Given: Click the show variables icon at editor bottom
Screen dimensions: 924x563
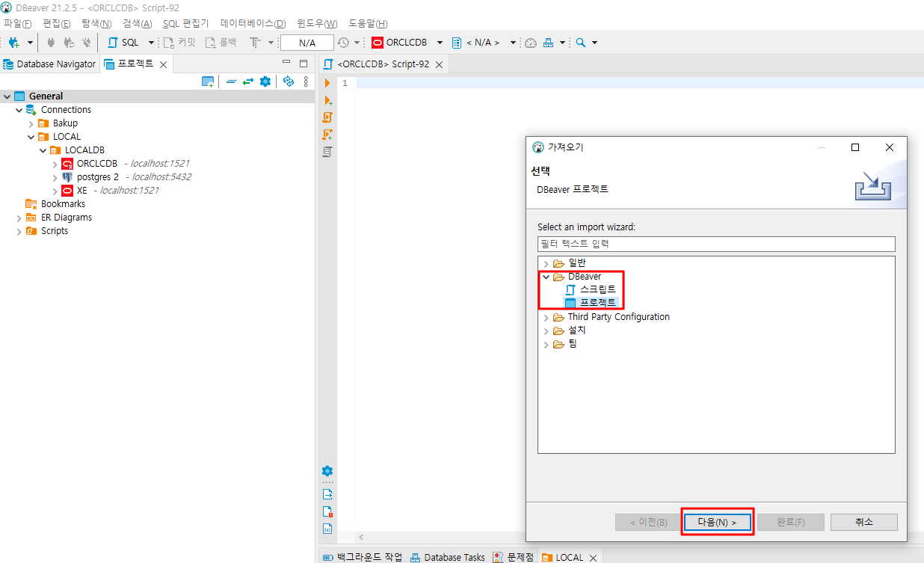Looking at the screenshot, I should click(327, 529).
